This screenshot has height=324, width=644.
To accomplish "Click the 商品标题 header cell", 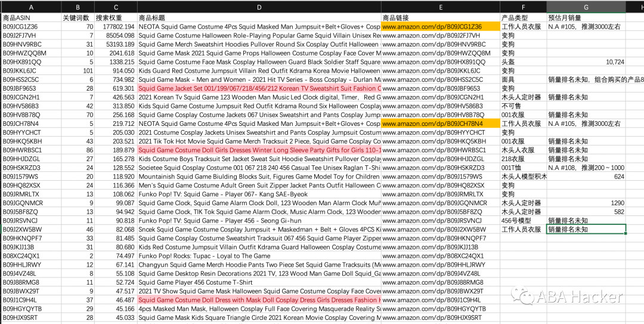I will (x=259, y=18).
